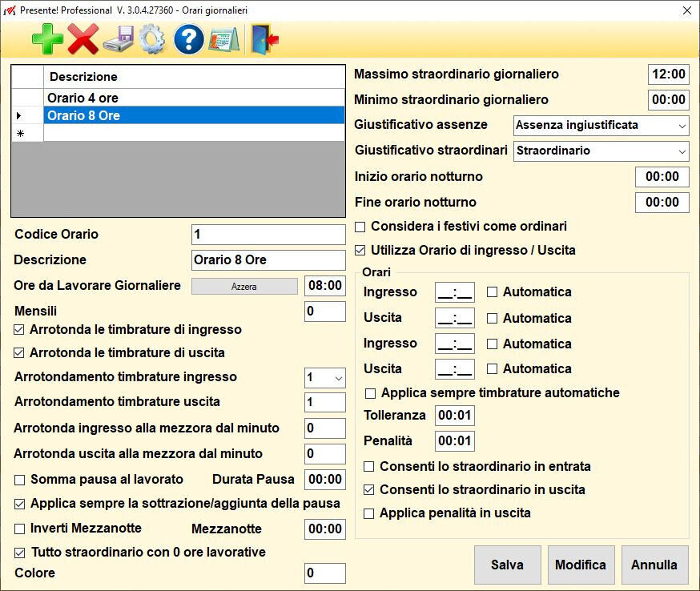Click the Descrizione text field
The image size is (700, 591).
coord(268,259)
